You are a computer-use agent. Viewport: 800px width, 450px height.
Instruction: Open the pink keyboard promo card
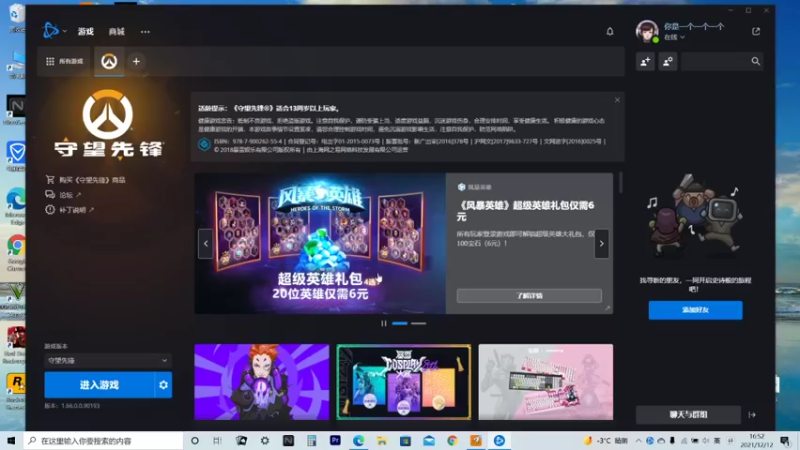(545, 382)
